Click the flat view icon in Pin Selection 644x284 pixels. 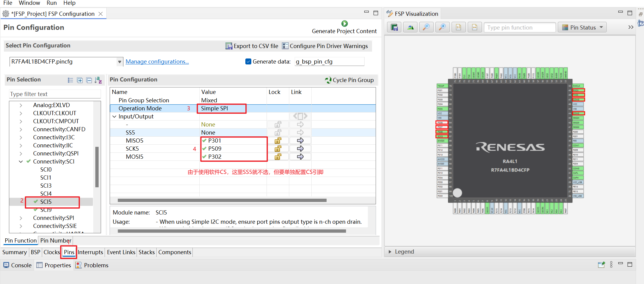click(x=71, y=80)
